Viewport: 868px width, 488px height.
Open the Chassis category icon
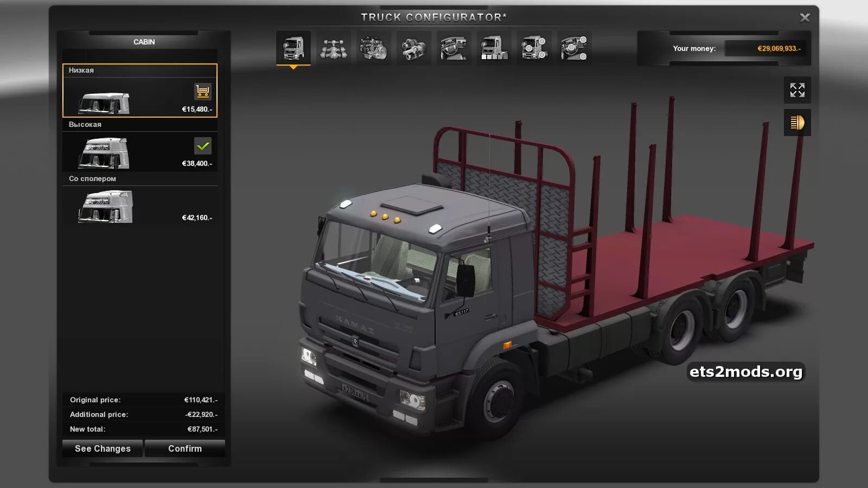point(334,48)
